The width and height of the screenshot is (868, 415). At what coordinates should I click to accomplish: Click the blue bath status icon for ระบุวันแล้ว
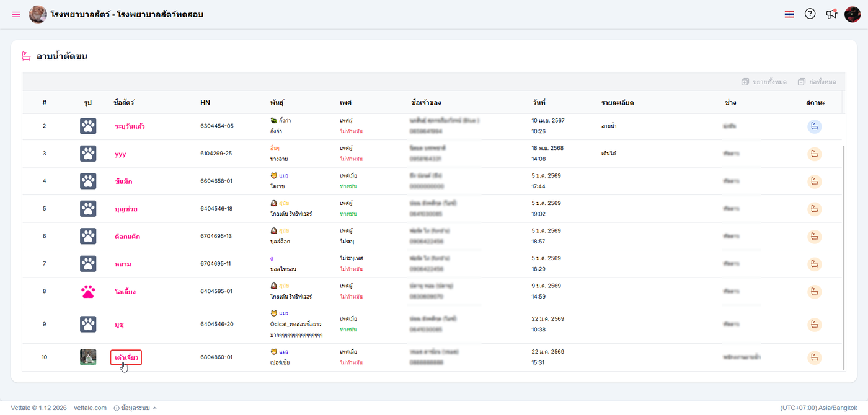814,126
